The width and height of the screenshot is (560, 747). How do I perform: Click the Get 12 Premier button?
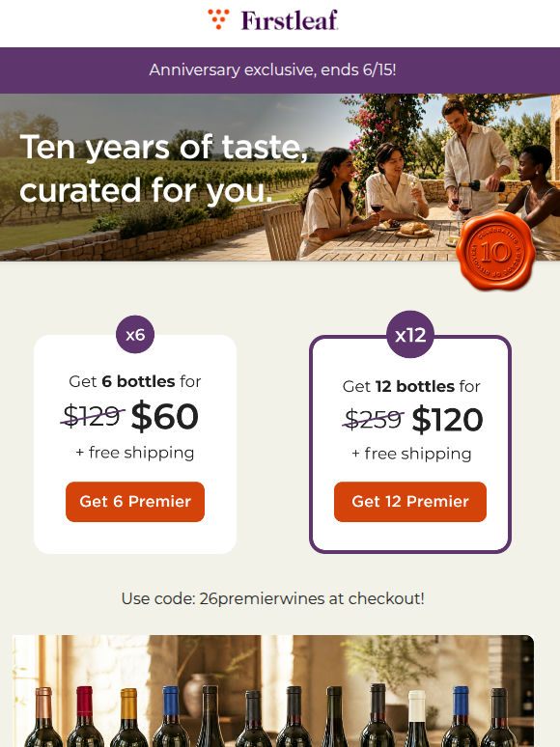pyautogui.click(x=410, y=502)
